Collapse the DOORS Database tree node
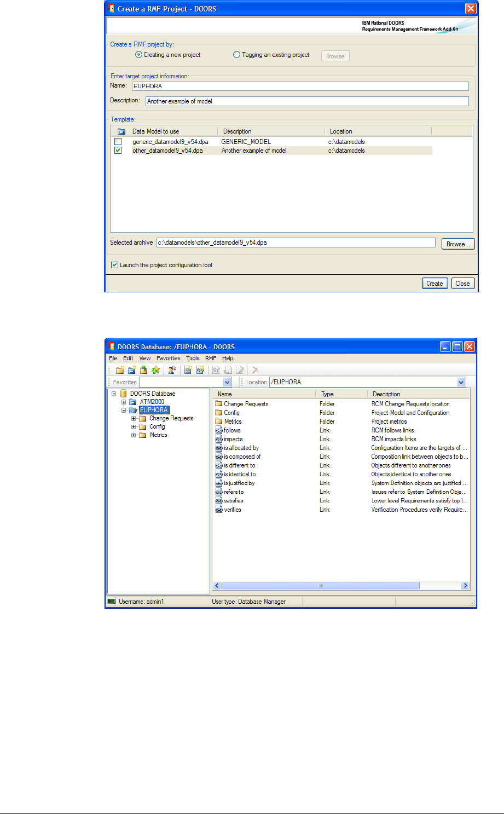Image resolution: width=504 pixels, height=814 pixels. click(x=114, y=394)
